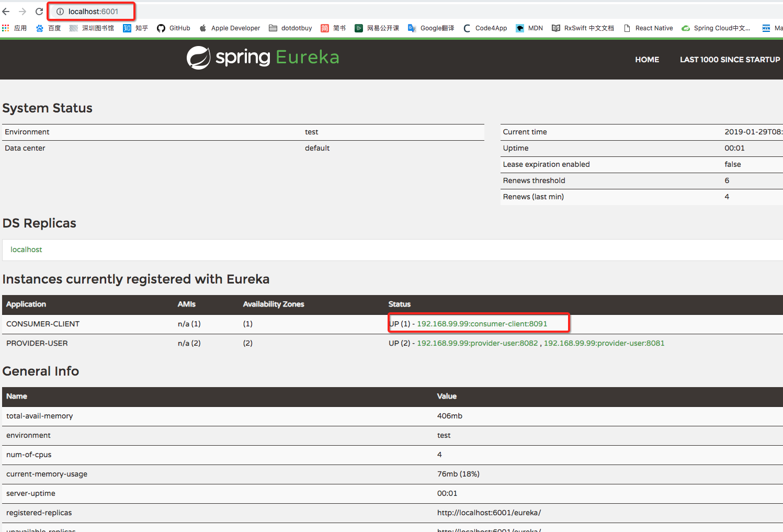Click the registered-replicas URL value
Screen dimensions: 783x532
coord(489,513)
